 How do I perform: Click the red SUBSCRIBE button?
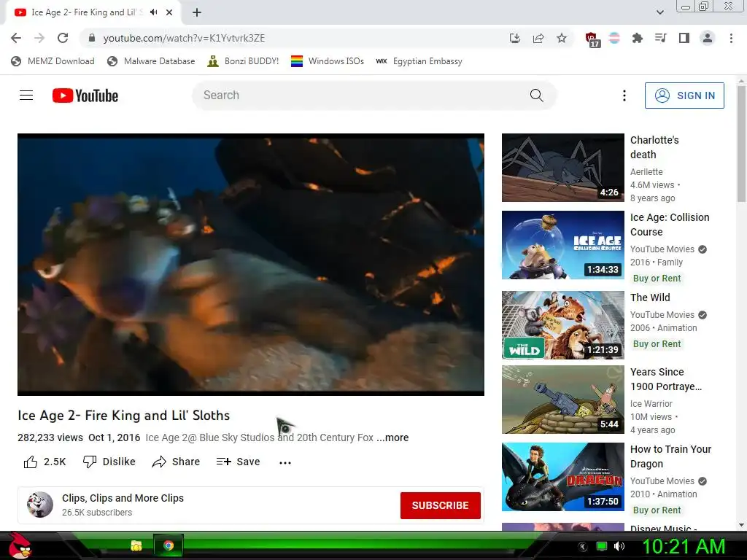pos(440,505)
